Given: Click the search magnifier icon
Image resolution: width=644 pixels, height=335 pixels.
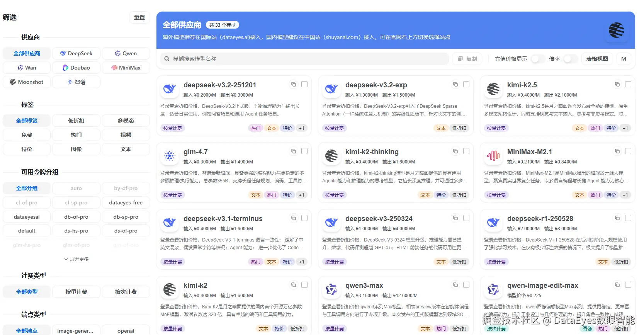Looking at the screenshot, I should (x=167, y=59).
